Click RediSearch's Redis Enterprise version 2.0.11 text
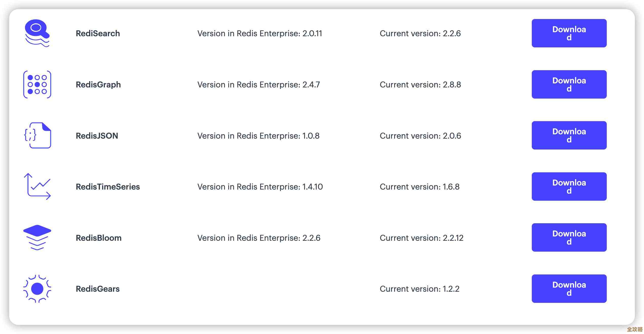The image size is (644, 334). (x=260, y=33)
